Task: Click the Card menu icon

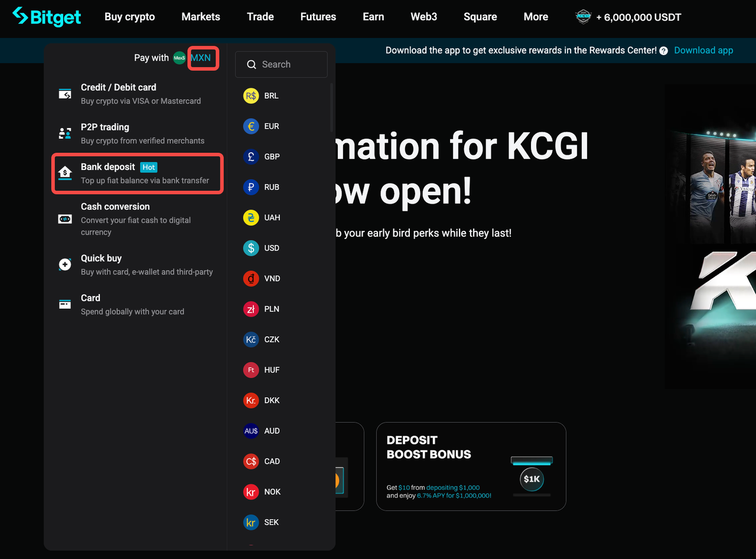Action: pyautogui.click(x=65, y=305)
